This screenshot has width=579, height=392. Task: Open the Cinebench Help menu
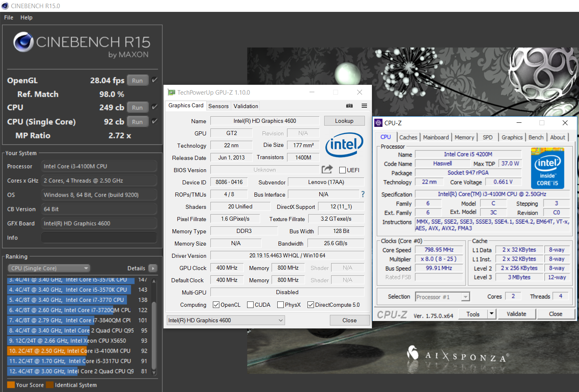[x=27, y=18]
